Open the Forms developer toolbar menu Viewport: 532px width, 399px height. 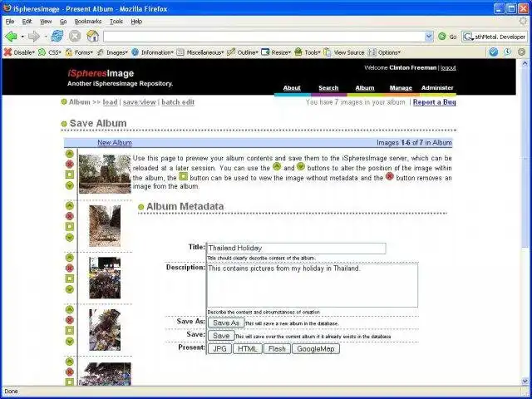click(x=79, y=52)
